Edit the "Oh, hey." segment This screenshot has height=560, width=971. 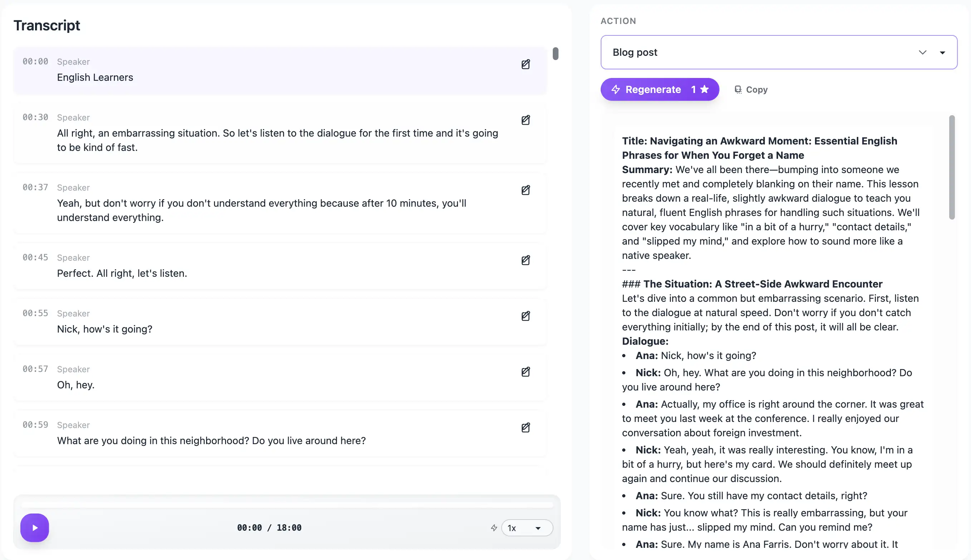coord(526,372)
